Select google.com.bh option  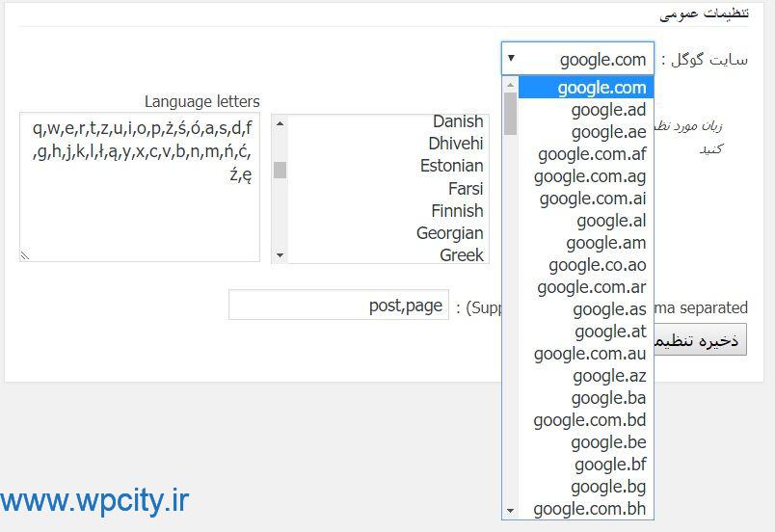586,509
